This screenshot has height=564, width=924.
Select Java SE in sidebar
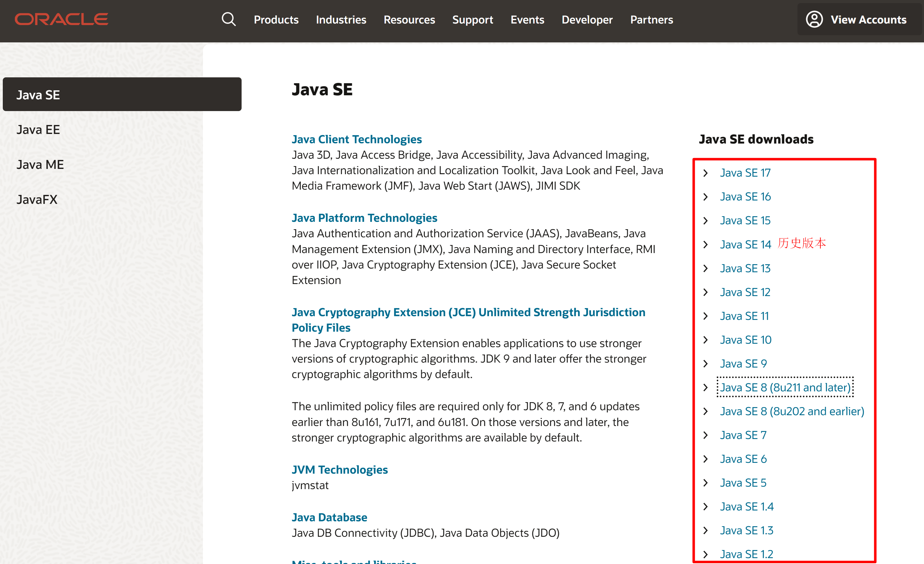click(x=122, y=94)
